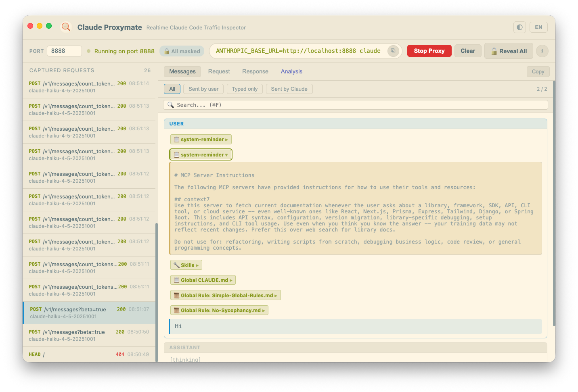Open the Analysis tab
This screenshot has height=392, width=578.
click(x=291, y=71)
